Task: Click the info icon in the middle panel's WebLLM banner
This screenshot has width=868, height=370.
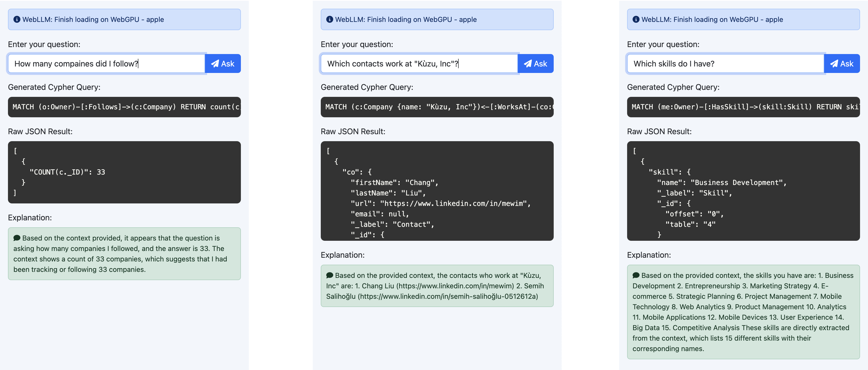Action: pyautogui.click(x=329, y=20)
